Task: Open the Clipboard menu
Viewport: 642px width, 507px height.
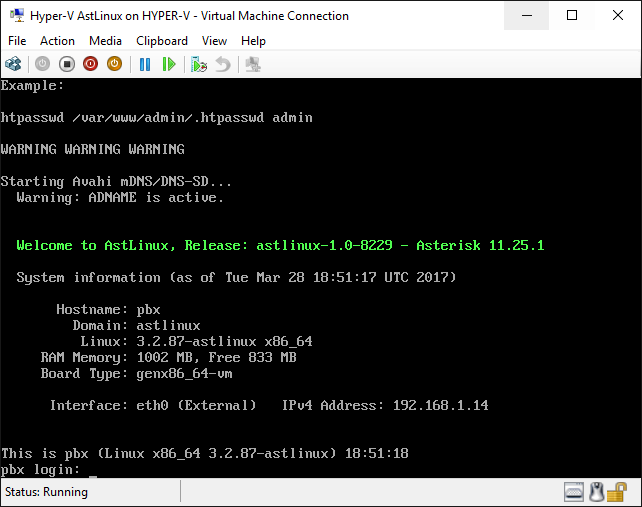Action: [162, 41]
